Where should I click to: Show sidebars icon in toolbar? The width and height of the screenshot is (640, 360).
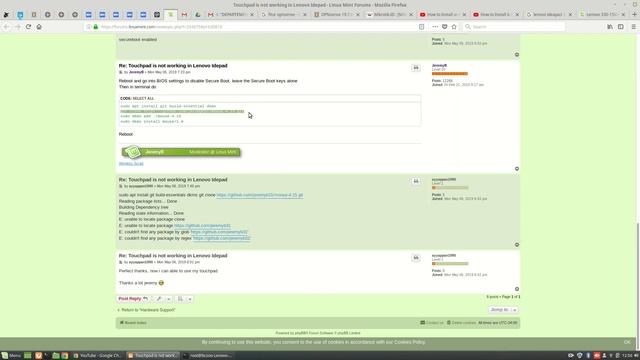point(621,27)
